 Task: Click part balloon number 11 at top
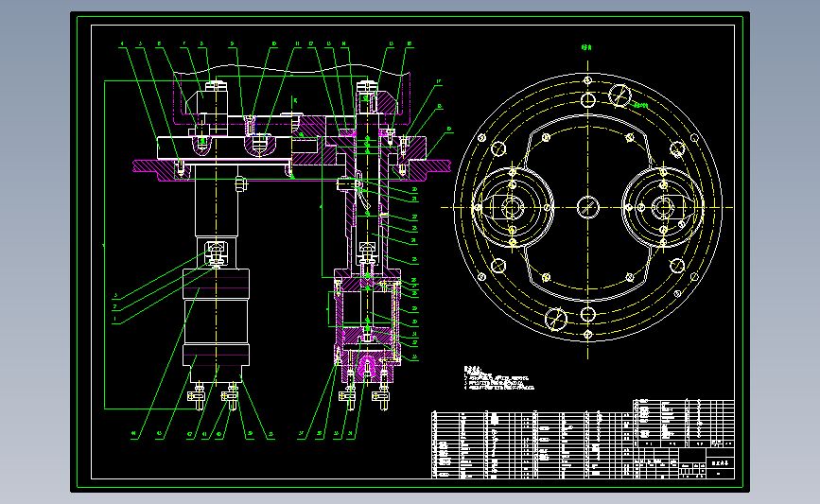297,44
